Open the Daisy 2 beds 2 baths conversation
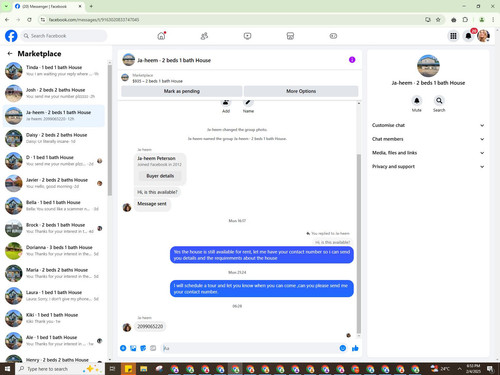 pos(54,138)
